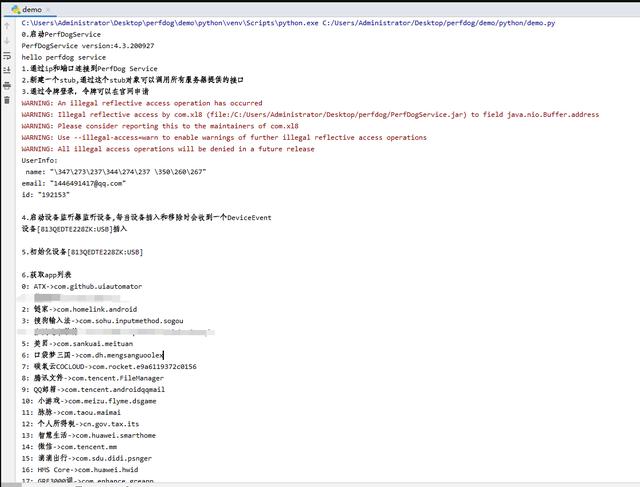Image resolution: width=640 pixels, height=487 pixels.
Task: Click the com.huawei.smarthome entry line
Action: 89,436
